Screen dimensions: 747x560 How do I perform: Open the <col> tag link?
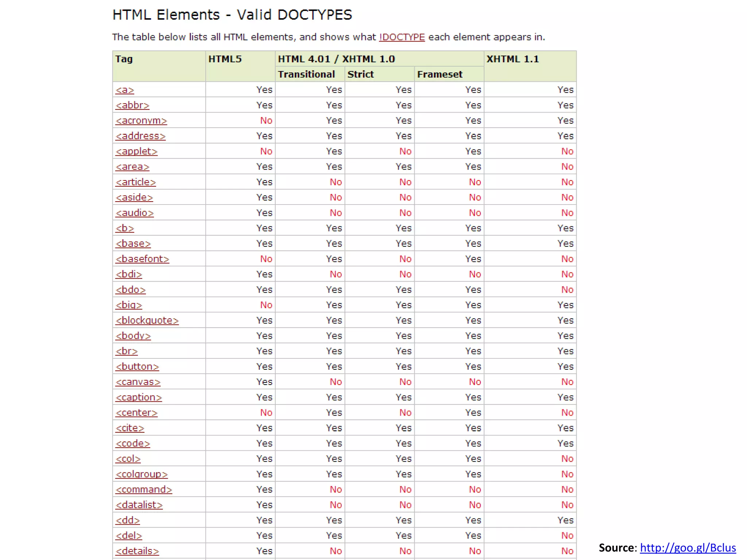click(128, 459)
